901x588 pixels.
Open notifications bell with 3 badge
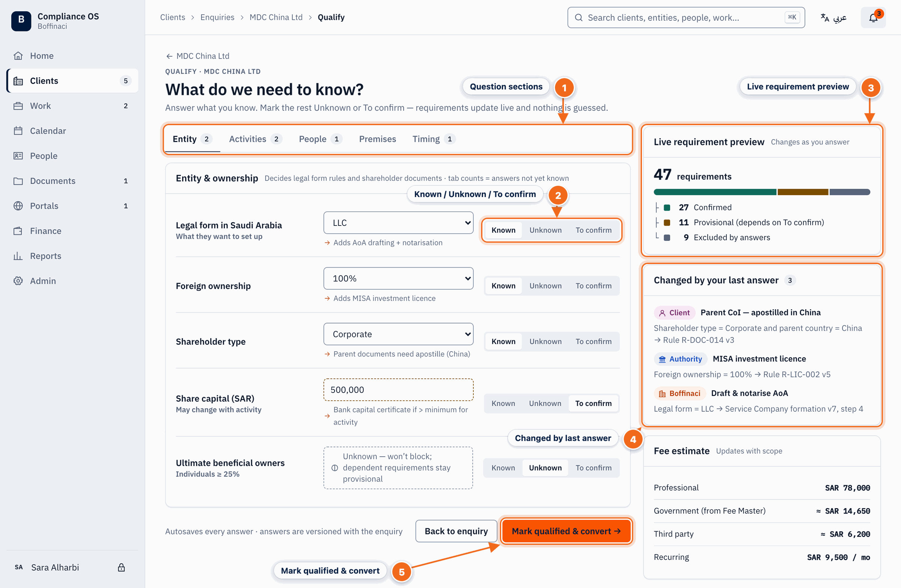(873, 17)
